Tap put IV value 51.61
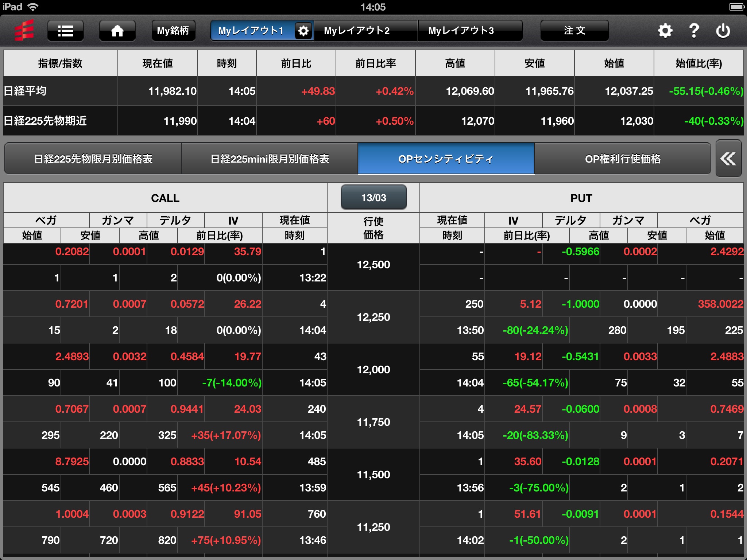Image resolution: width=747 pixels, height=560 pixels. click(x=528, y=514)
